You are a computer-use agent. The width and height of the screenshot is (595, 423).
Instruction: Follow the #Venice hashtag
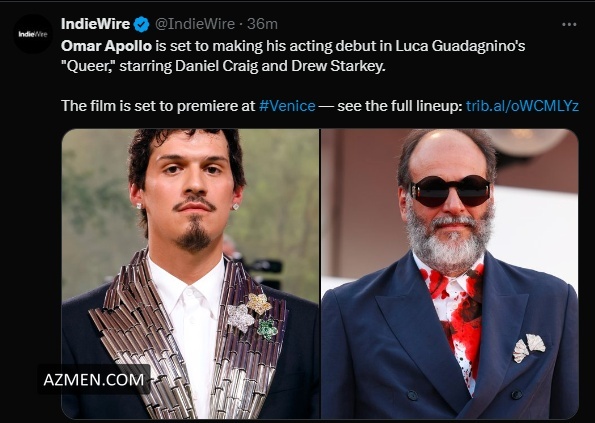tap(287, 106)
